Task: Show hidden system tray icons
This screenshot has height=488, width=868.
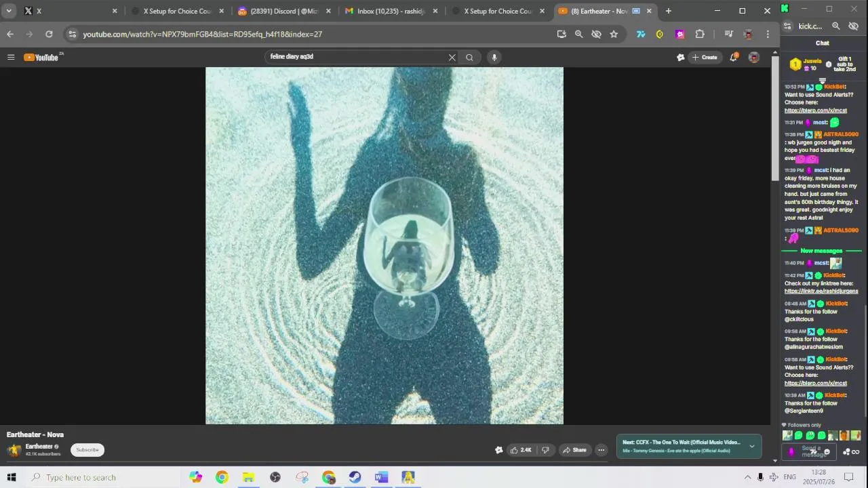Action: point(747,477)
